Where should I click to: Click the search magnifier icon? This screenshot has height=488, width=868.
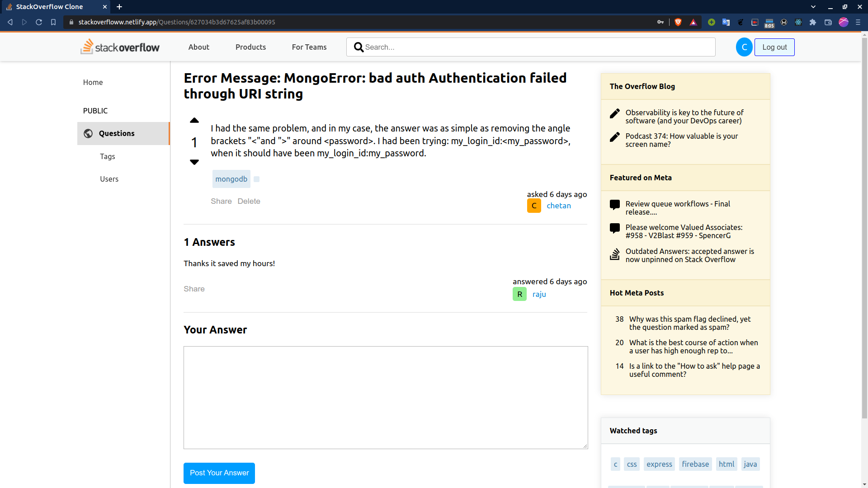pos(359,47)
